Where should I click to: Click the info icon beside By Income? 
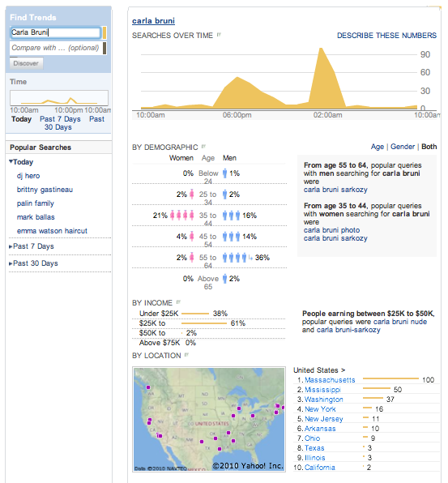click(178, 302)
